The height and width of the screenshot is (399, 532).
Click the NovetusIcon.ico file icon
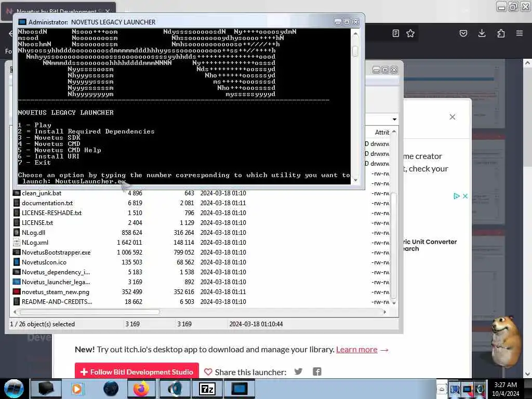click(17, 262)
